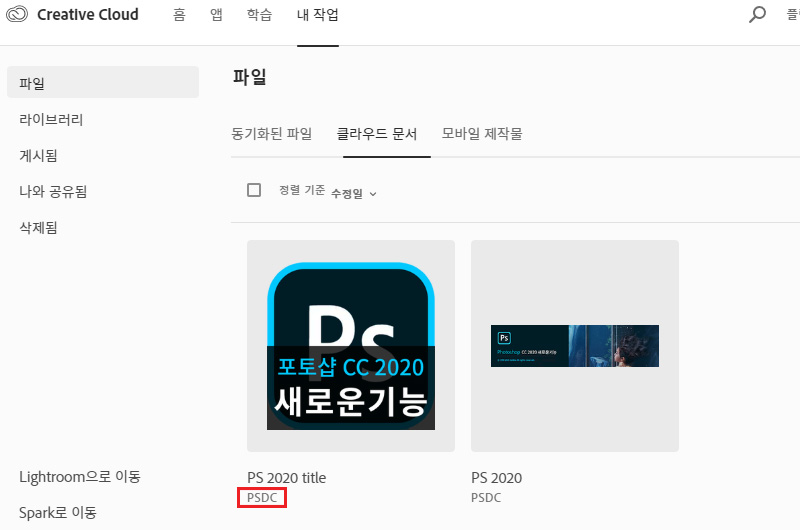Click the 정렬 기준 label
Image resolution: width=800 pixels, height=530 pixels.
(x=302, y=190)
